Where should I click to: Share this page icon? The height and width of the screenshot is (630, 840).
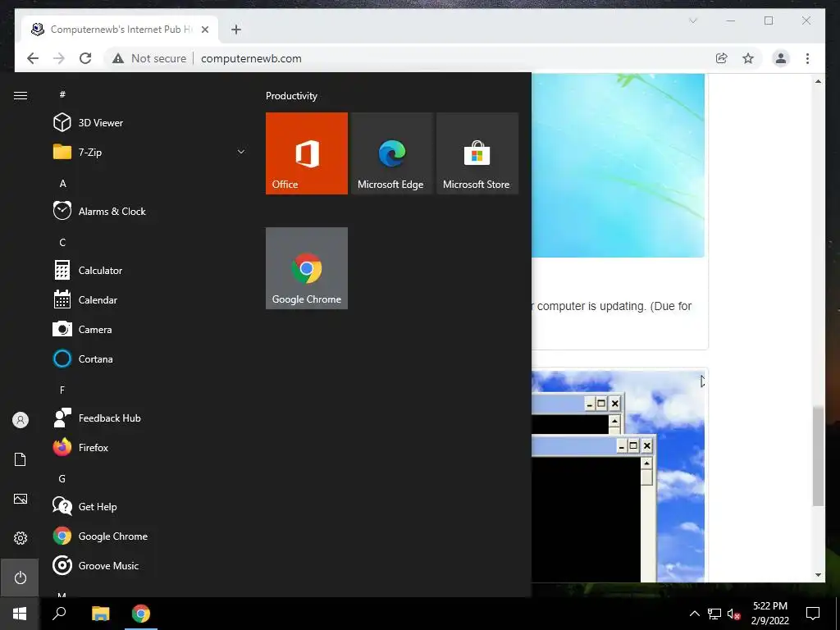722,58
